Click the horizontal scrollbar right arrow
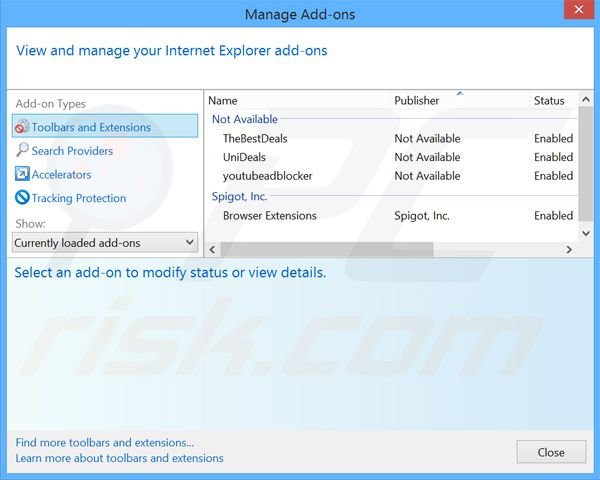The height and width of the screenshot is (480, 600). tap(569, 250)
